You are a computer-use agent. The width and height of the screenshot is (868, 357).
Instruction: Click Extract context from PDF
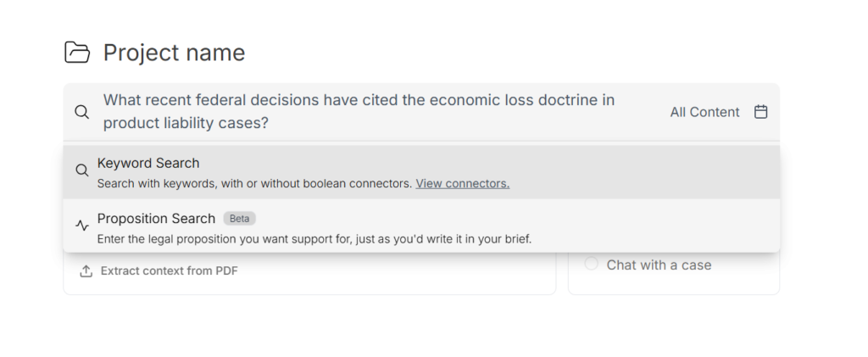(x=170, y=271)
